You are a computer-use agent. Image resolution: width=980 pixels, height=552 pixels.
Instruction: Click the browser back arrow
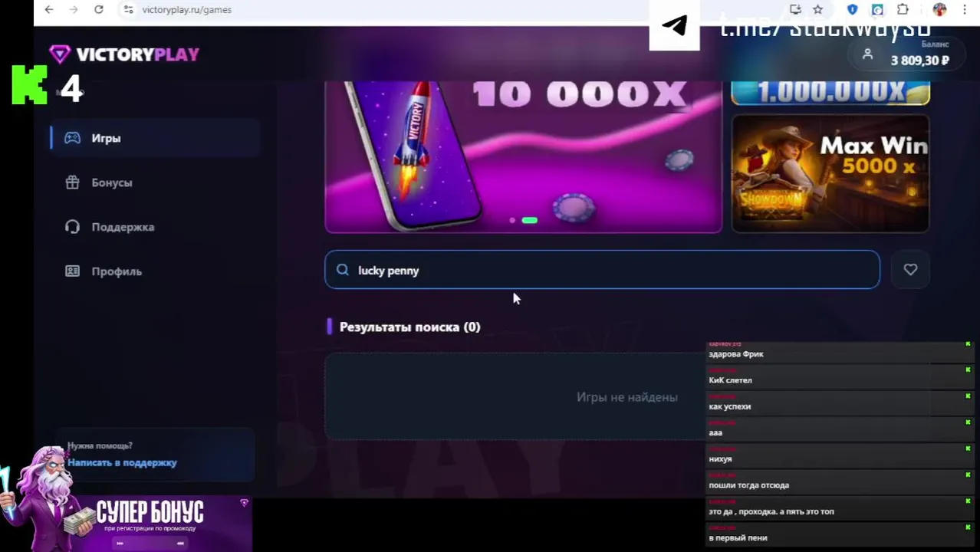(x=49, y=9)
